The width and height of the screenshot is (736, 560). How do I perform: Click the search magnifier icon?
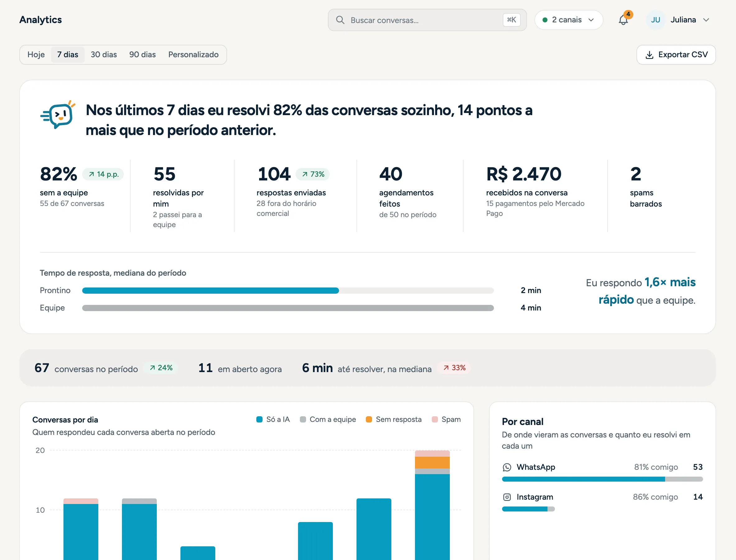340,20
